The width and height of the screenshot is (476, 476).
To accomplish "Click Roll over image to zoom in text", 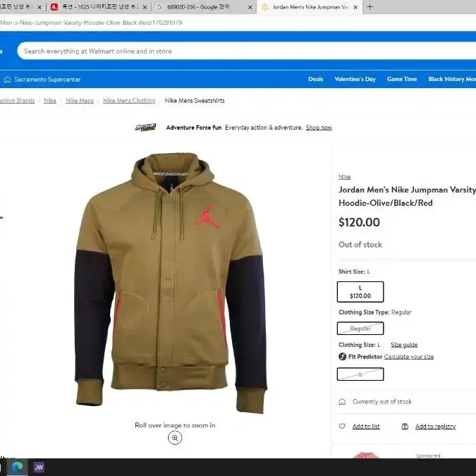I will [175, 425].
